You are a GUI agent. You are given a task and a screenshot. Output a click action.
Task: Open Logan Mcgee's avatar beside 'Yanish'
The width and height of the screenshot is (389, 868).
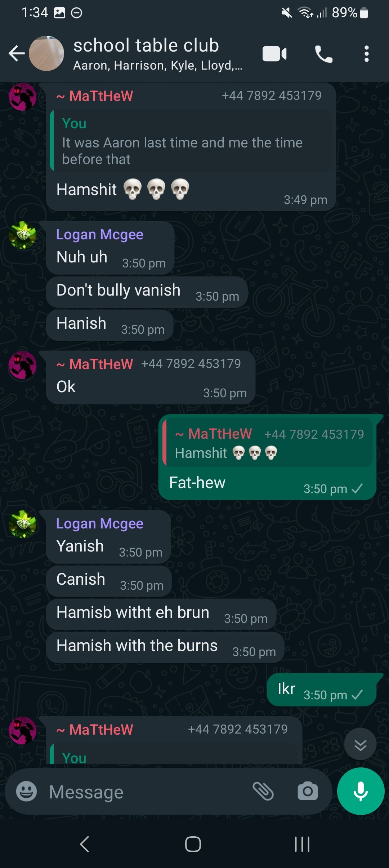pyautogui.click(x=23, y=524)
